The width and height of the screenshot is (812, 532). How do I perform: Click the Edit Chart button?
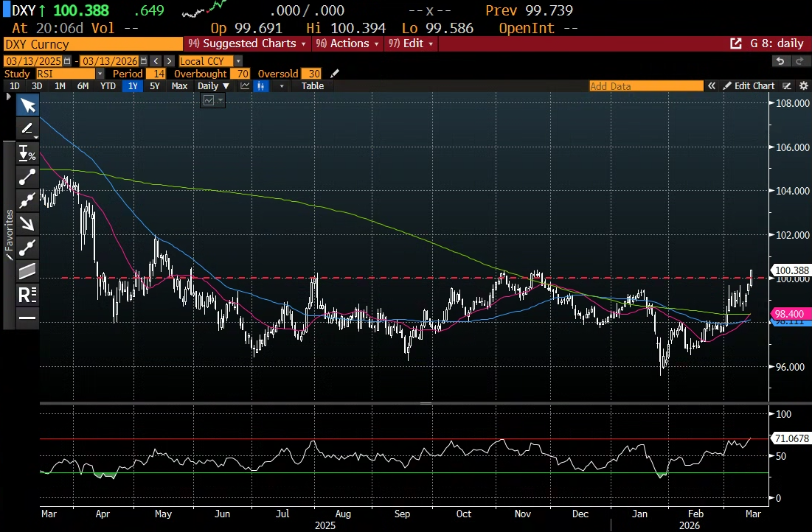click(x=749, y=86)
